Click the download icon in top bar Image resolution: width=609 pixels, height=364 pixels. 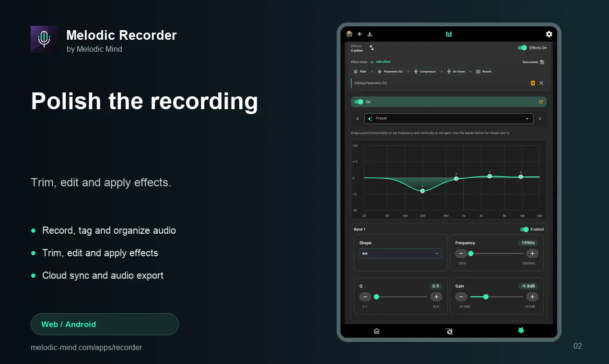tap(370, 34)
